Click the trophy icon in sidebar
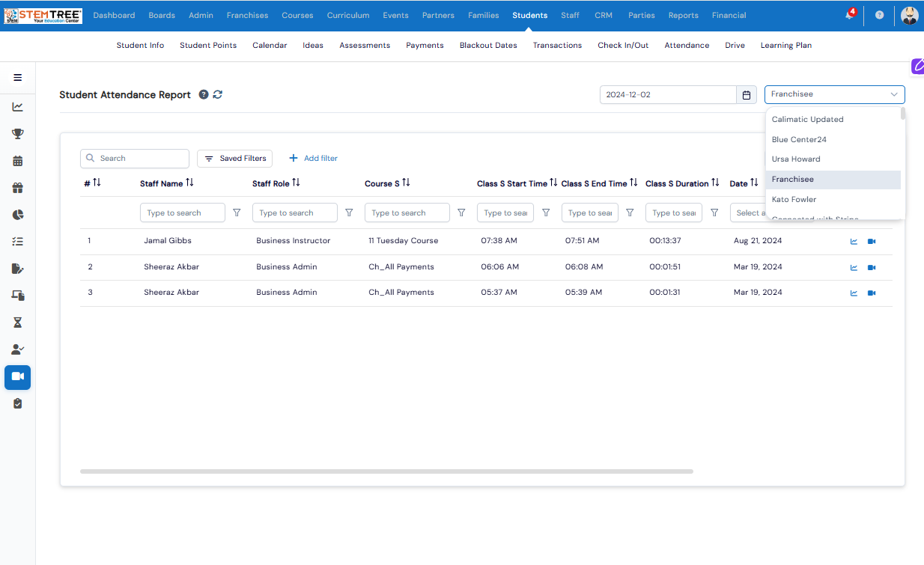924x565 pixels. (x=18, y=134)
